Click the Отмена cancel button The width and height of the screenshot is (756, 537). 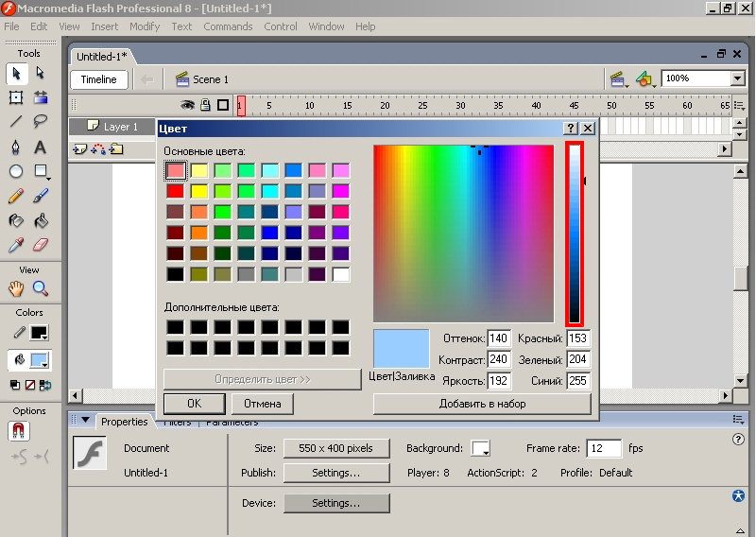click(263, 404)
